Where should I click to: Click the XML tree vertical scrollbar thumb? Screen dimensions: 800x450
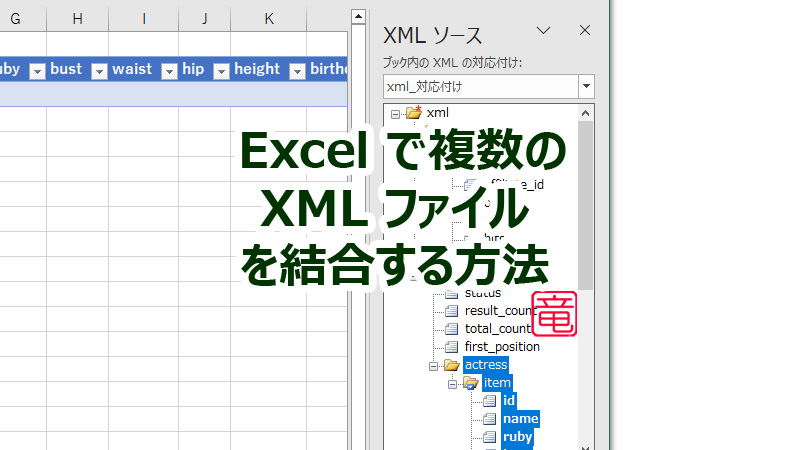tap(585, 206)
